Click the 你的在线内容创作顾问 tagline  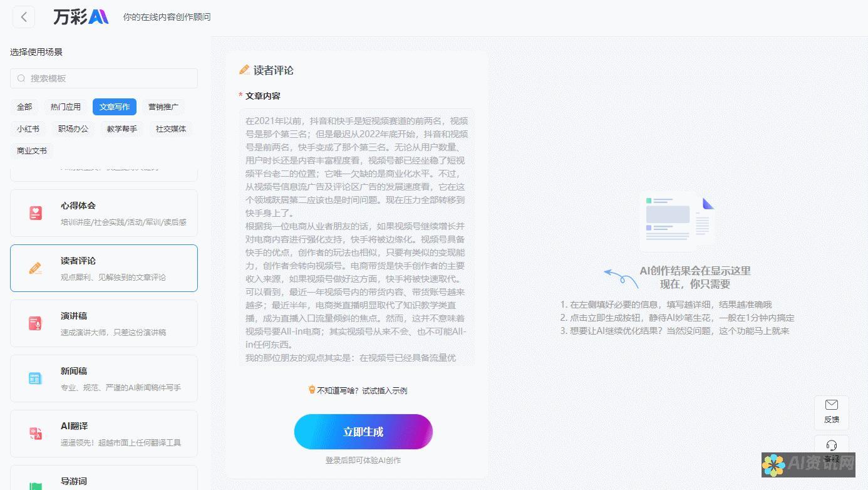tap(167, 18)
